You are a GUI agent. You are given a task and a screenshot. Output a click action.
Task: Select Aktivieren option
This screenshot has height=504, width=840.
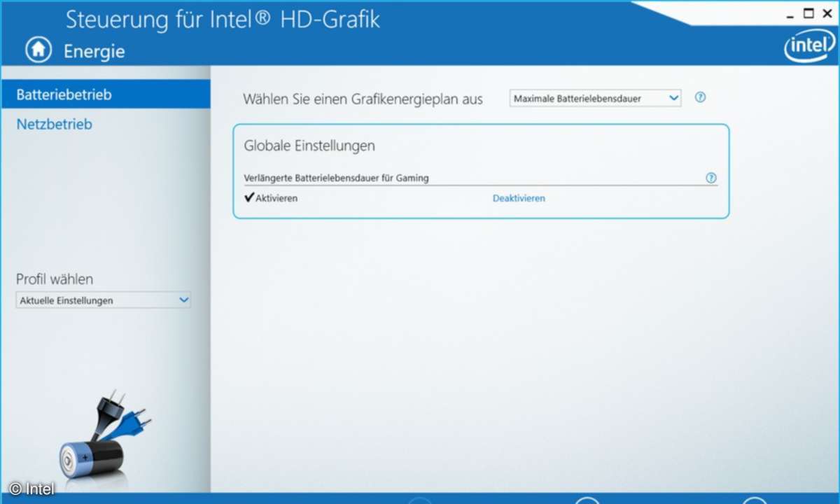(x=271, y=198)
